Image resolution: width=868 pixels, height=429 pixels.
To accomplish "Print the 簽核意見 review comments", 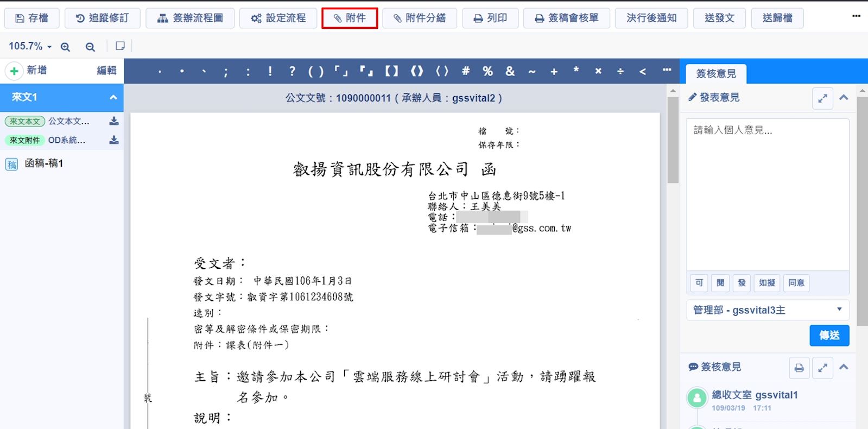I will click(x=799, y=368).
